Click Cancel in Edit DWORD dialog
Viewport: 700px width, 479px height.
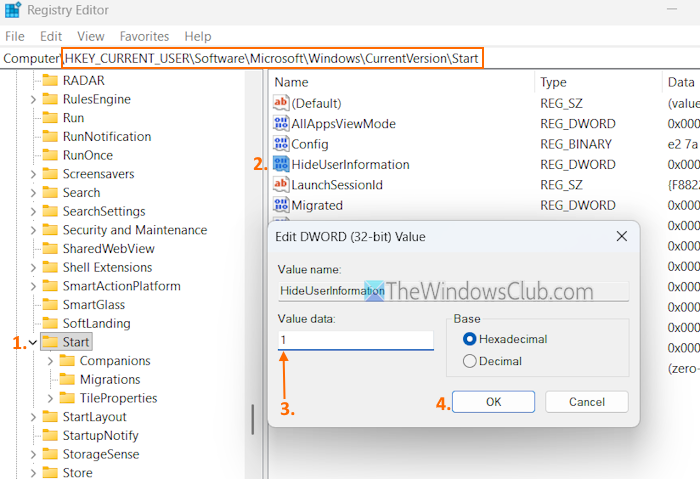point(587,402)
